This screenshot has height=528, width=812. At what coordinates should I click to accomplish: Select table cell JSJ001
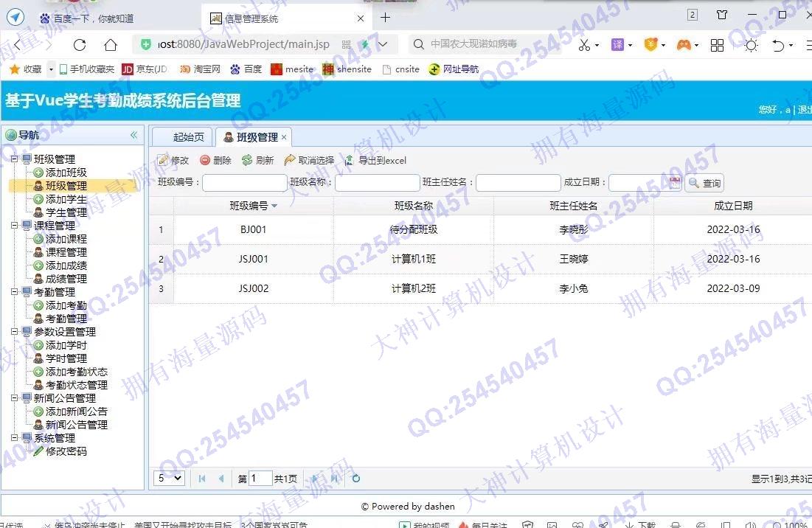(x=253, y=259)
